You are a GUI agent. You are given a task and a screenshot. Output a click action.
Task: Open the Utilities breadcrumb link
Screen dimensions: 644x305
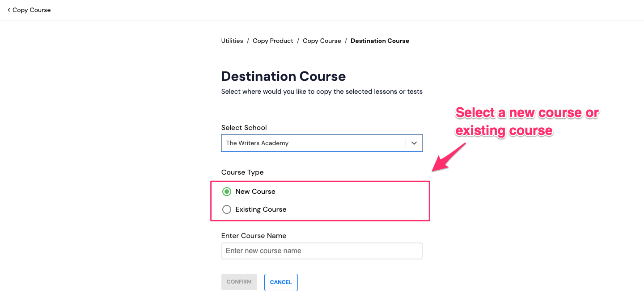232,41
